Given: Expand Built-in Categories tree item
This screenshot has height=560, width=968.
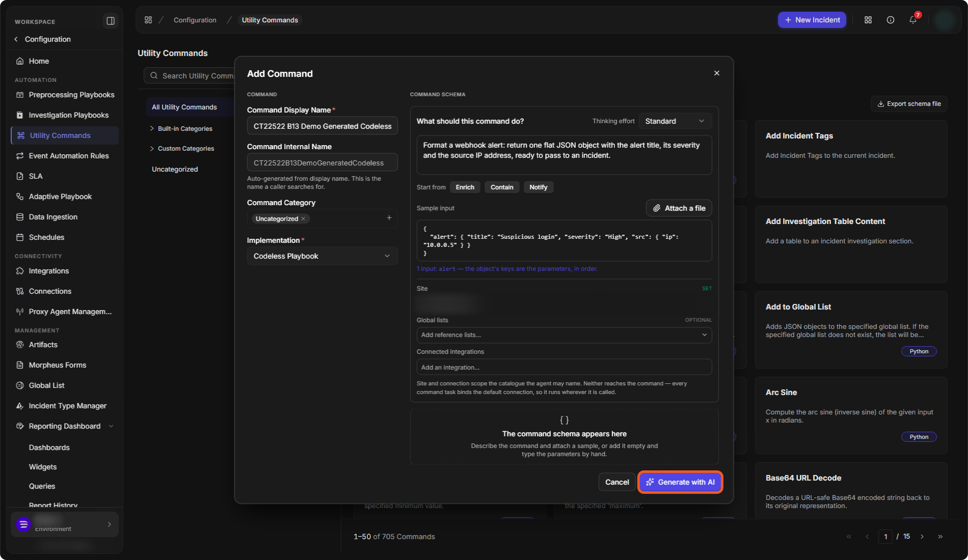Looking at the screenshot, I should [x=152, y=129].
